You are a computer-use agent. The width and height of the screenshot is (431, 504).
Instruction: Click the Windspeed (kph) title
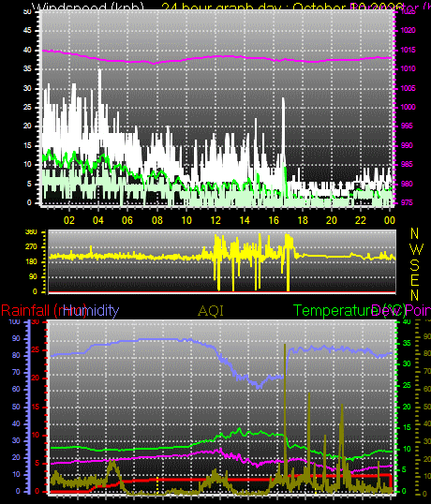coord(88,7)
